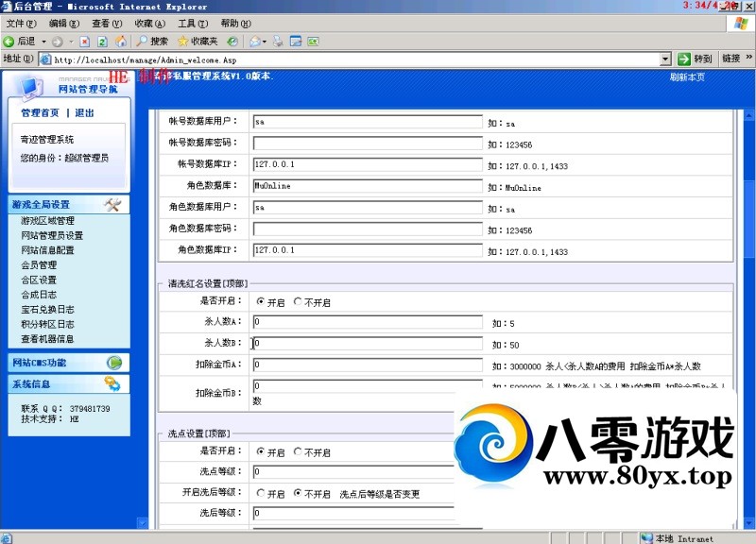The height and width of the screenshot is (544, 756).
Task: Click the 帐号数据库密码 input field
Action: pyautogui.click(x=368, y=144)
